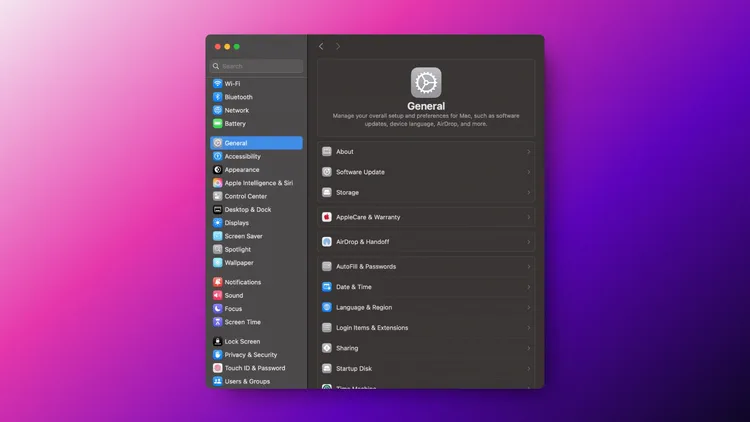Open the About settings label
The width and height of the screenshot is (750, 422).
[x=345, y=152]
